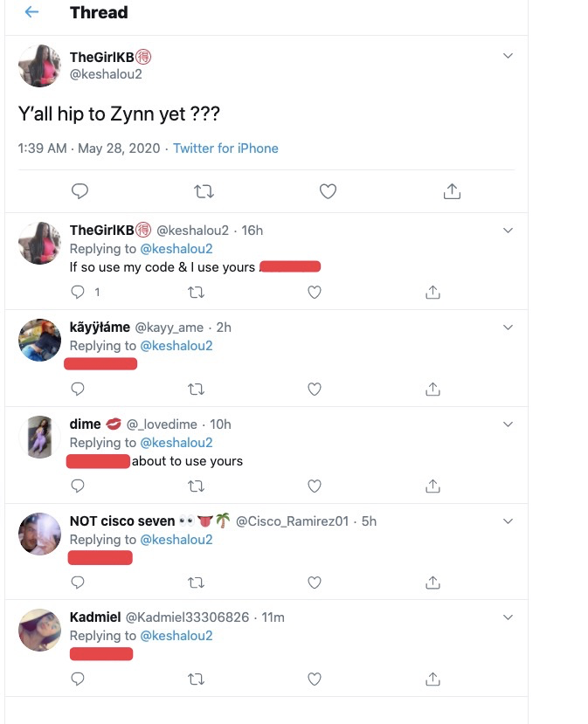The image size is (588, 724).
Task: Open @keshalou2 mention in Kadmiel's reply
Action: click(176, 636)
